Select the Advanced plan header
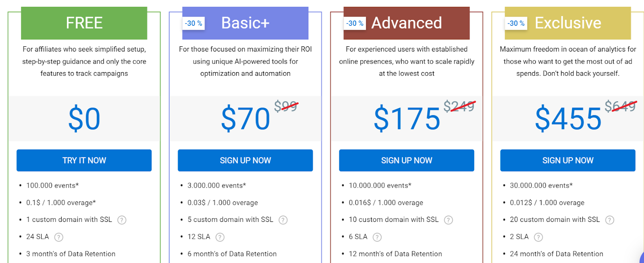The width and height of the screenshot is (644, 263). [x=407, y=23]
